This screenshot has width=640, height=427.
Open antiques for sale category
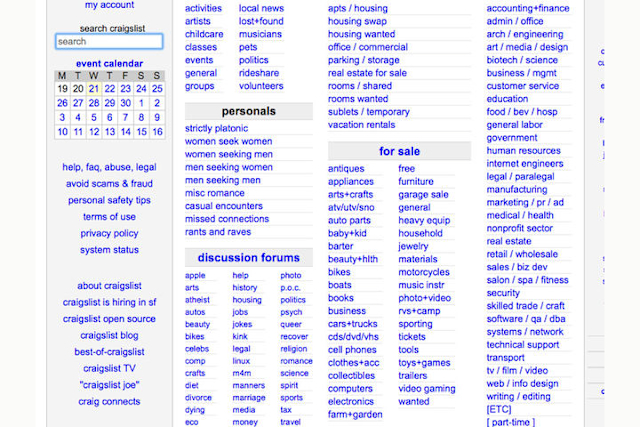pos(346,169)
